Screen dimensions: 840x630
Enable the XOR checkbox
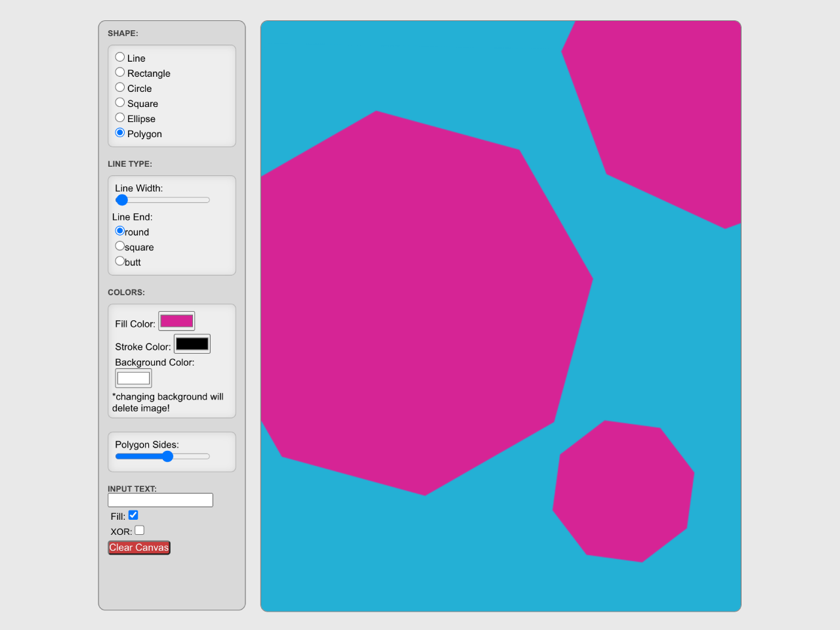coord(139,530)
